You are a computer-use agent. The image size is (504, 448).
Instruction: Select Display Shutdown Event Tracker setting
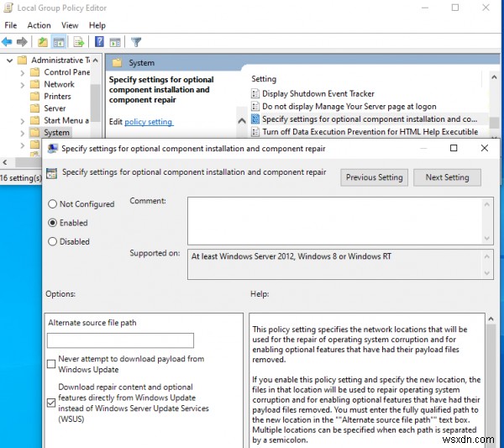click(x=318, y=93)
